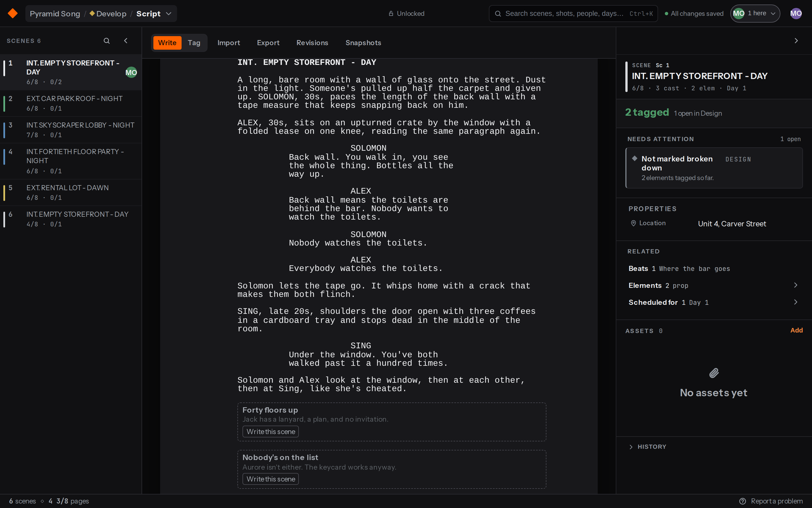Switch to Tag mode

point(194,43)
